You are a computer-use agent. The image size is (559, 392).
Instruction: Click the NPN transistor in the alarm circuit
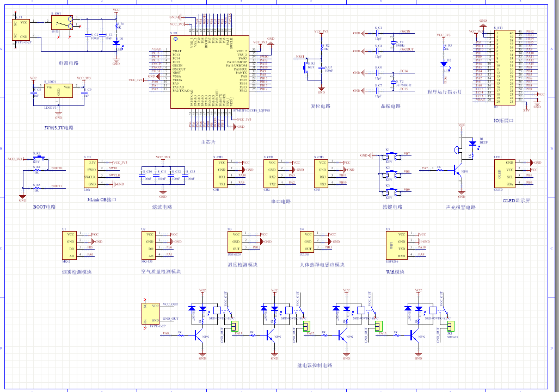pyautogui.click(x=453, y=170)
